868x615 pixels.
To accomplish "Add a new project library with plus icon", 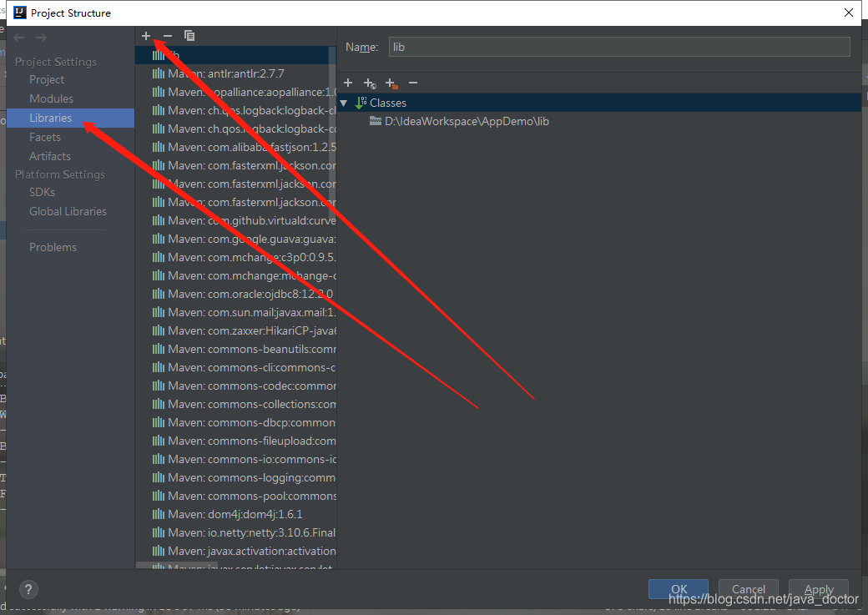I will coord(145,36).
